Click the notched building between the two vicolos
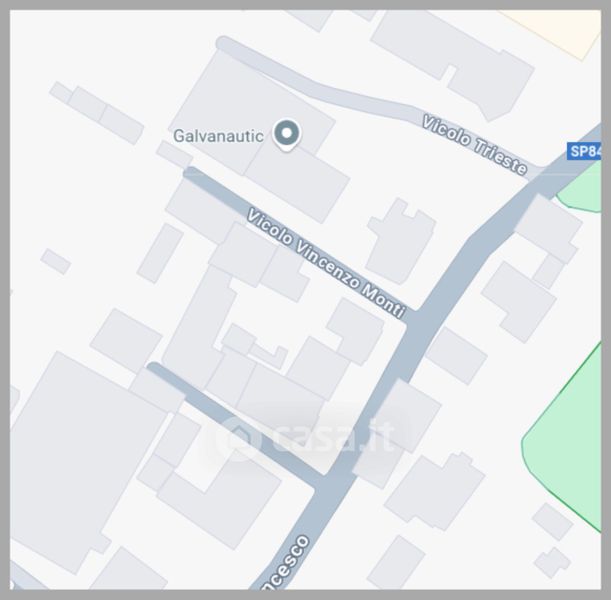This screenshot has width=611, height=600. click(x=401, y=241)
